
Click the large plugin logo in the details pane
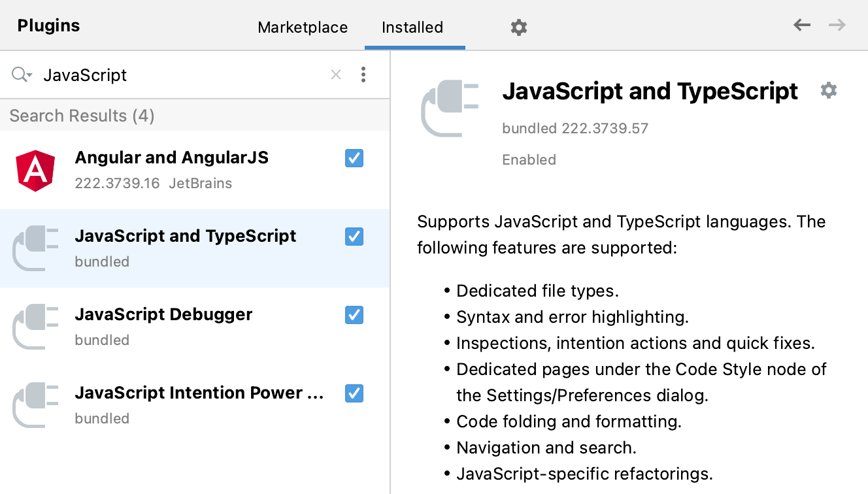pyautogui.click(x=450, y=108)
